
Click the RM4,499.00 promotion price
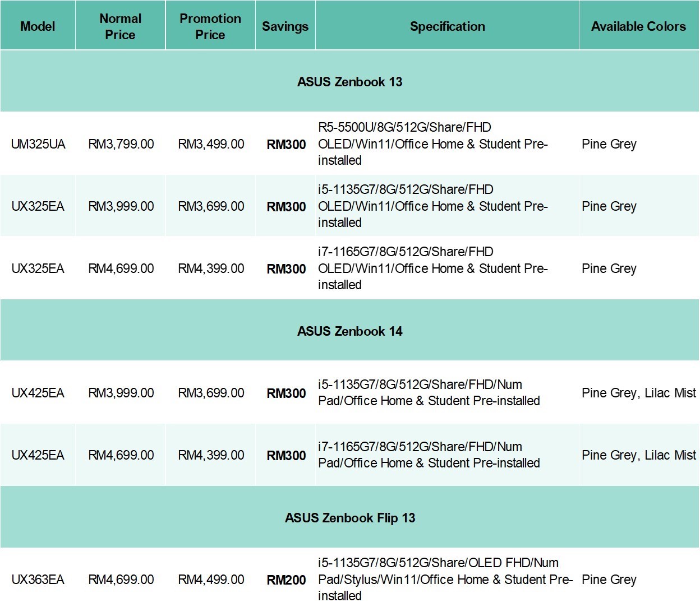pos(211,580)
